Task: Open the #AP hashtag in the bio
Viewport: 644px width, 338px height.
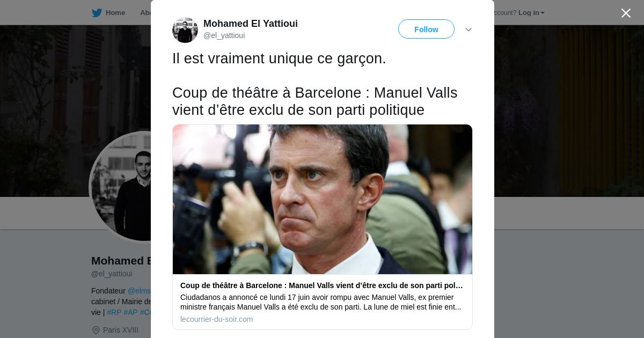Action: point(131,312)
